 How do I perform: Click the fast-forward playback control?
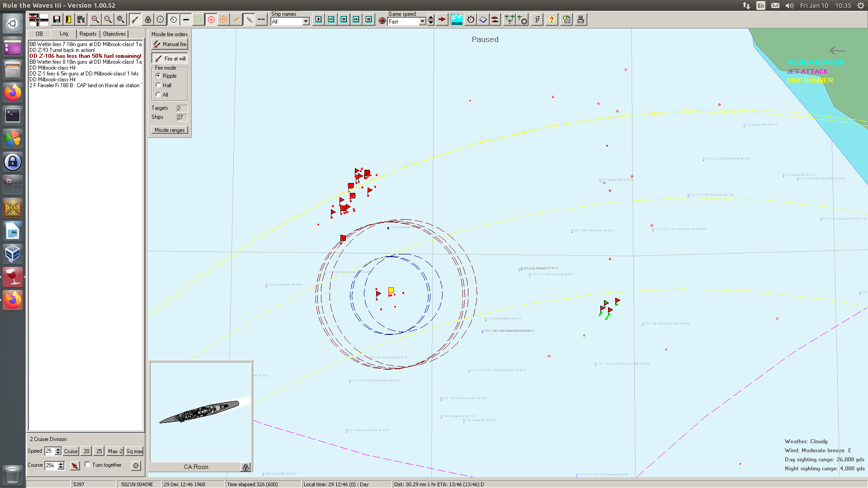(x=356, y=19)
